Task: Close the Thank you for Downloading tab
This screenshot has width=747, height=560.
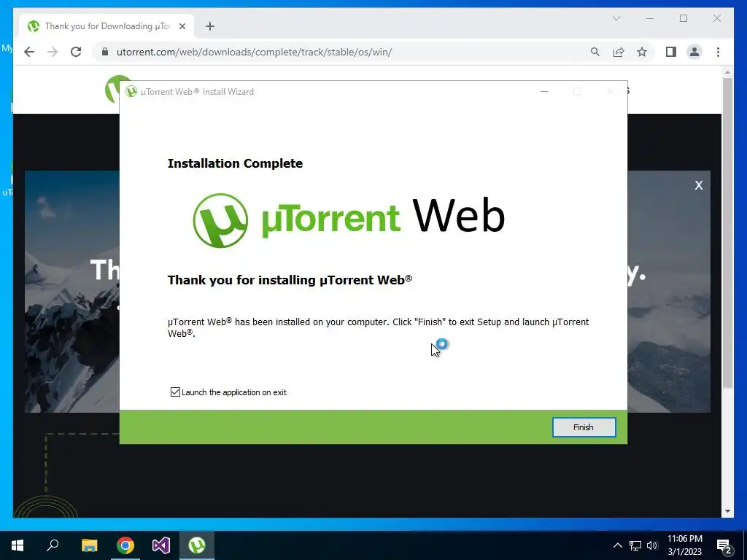Action: coord(182,26)
